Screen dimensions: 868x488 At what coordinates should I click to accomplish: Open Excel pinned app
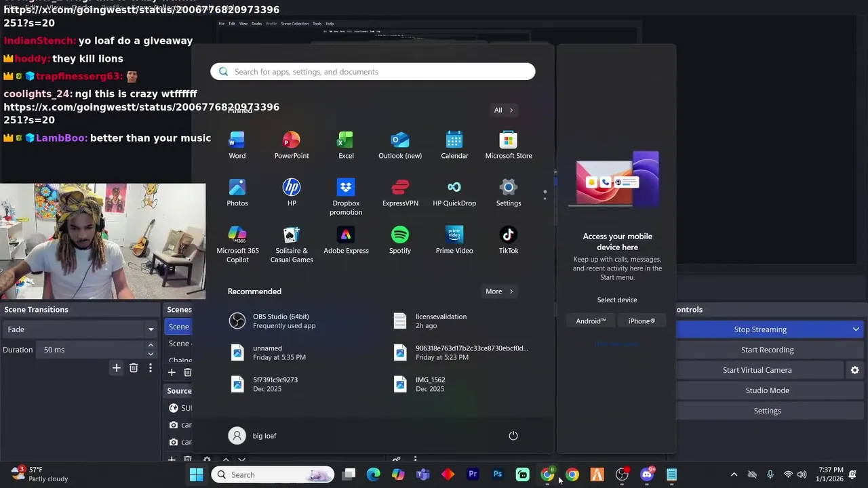(x=346, y=146)
